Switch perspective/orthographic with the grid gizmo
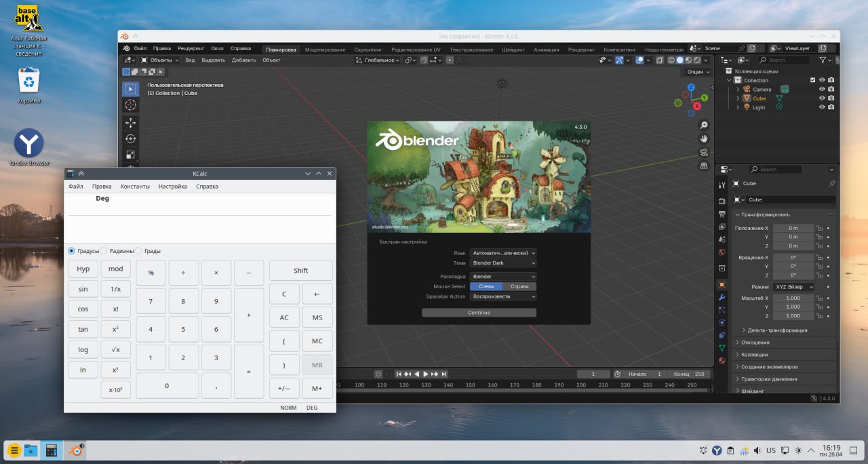Screen dimensions: 868x464 (704, 166)
